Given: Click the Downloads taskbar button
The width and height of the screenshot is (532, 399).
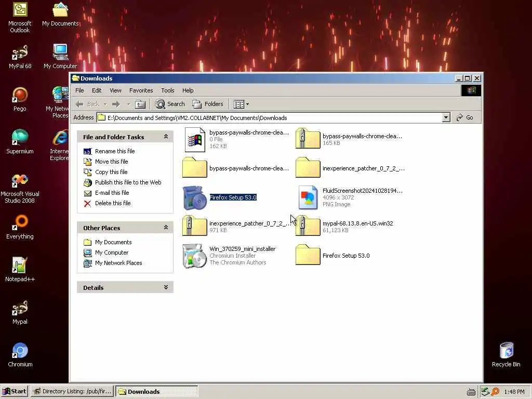Looking at the screenshot, I should pyautogui.click(x=156, y=392).
